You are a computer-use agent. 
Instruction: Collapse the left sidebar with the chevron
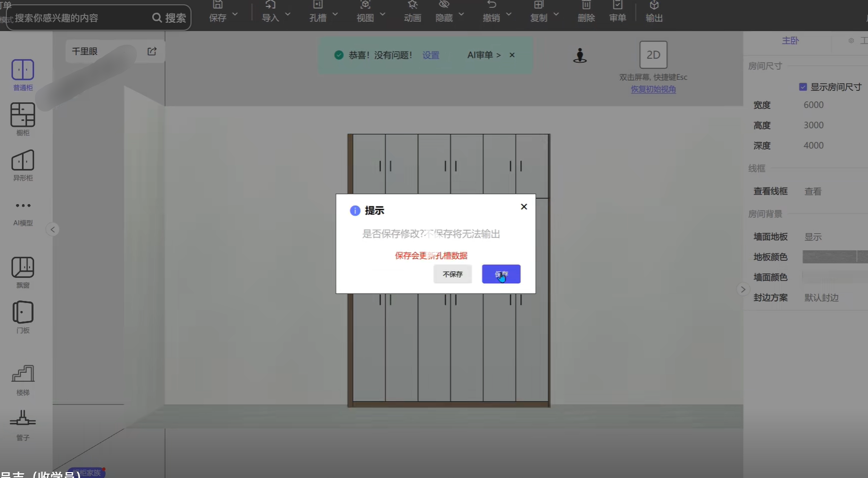click(53, 229)
